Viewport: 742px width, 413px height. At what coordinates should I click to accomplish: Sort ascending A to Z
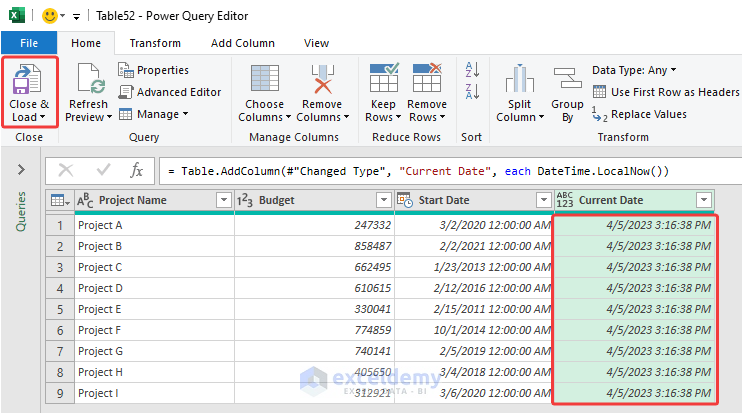click(472, 70)
